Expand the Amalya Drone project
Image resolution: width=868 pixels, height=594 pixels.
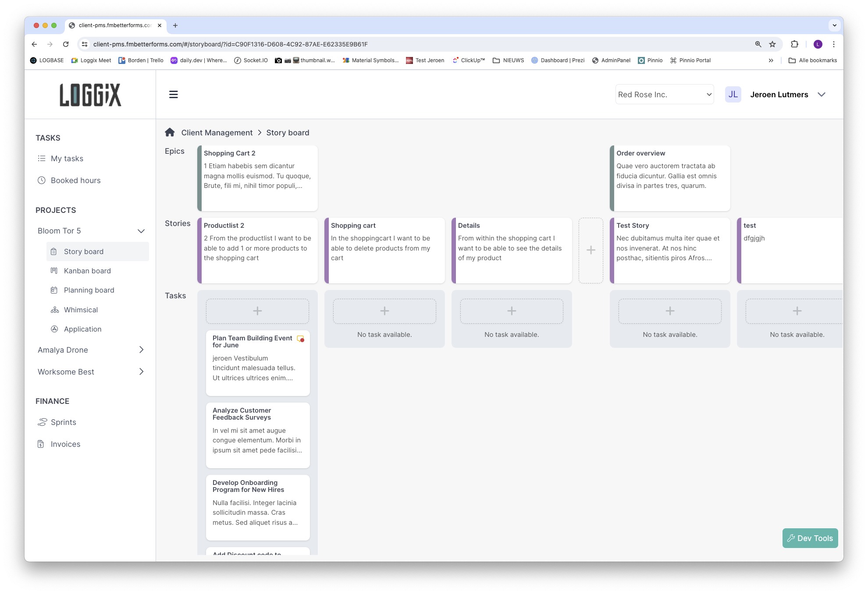141,350
